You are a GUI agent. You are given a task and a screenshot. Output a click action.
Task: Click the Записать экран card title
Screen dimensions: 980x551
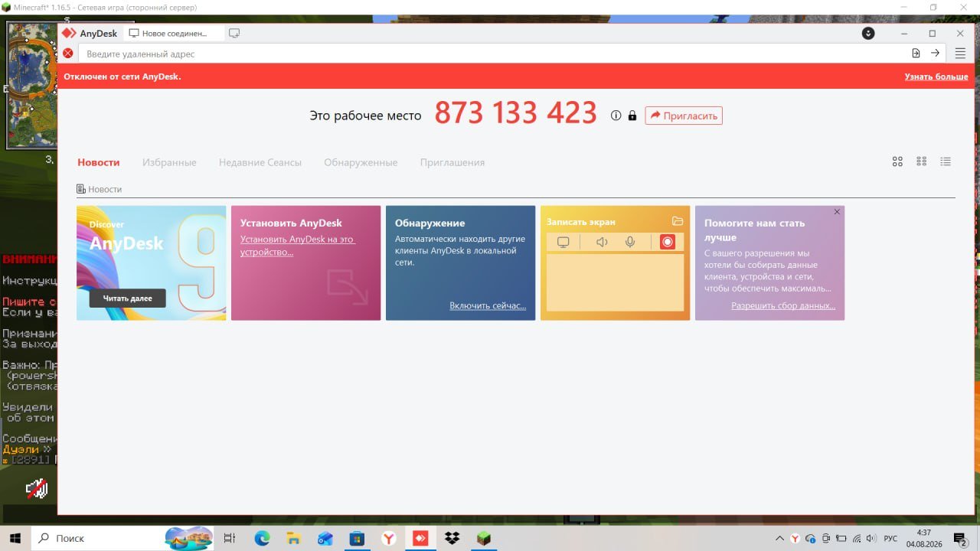[581, 222]
